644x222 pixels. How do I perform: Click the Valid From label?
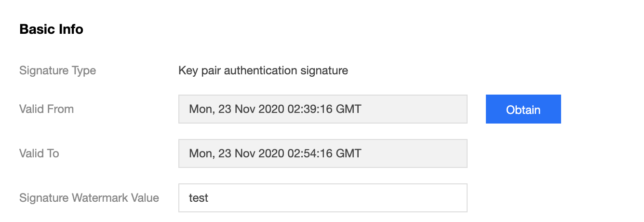click(x=46, y=109)
